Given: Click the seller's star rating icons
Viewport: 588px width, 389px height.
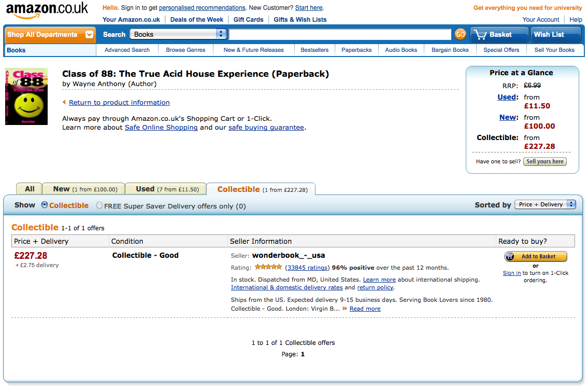Looking at the screenshot, I should tap(268, 267).
